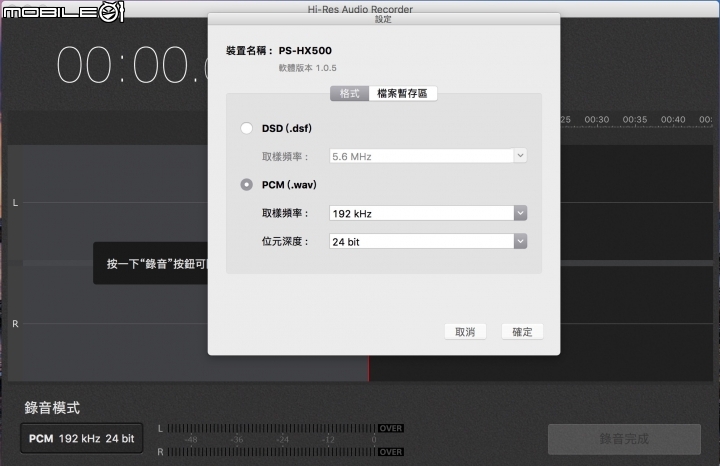The image size is (720, 466).
Task: Click the 00:40 timeline marker
Action: 673,120
